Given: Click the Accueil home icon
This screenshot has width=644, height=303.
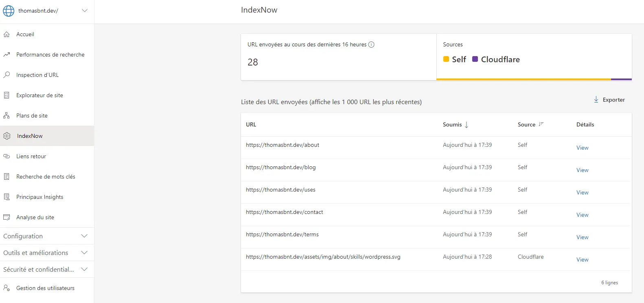Looking at the screenshot, I should pos(7,35).
